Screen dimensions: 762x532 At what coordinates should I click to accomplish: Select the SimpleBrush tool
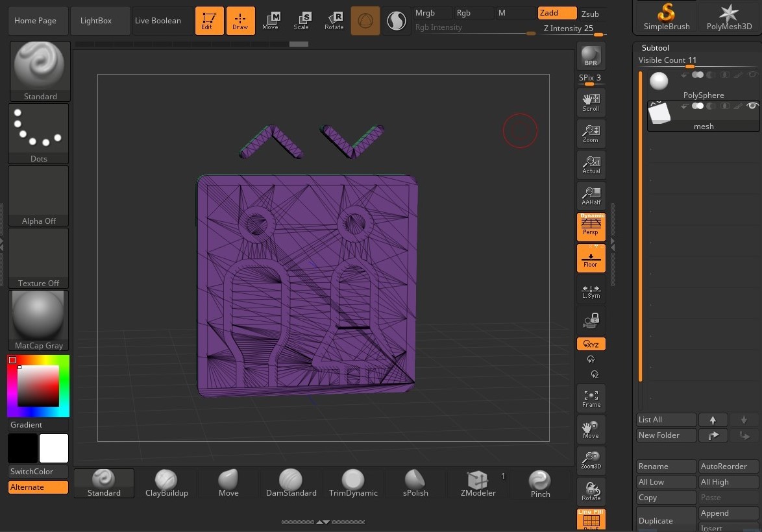[667, 16]
